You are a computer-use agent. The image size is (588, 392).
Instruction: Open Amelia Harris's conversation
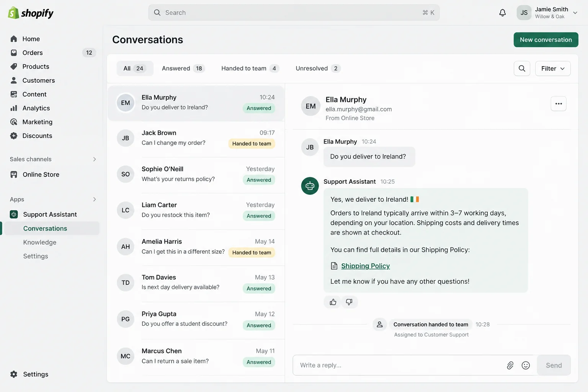pos(196,247)
